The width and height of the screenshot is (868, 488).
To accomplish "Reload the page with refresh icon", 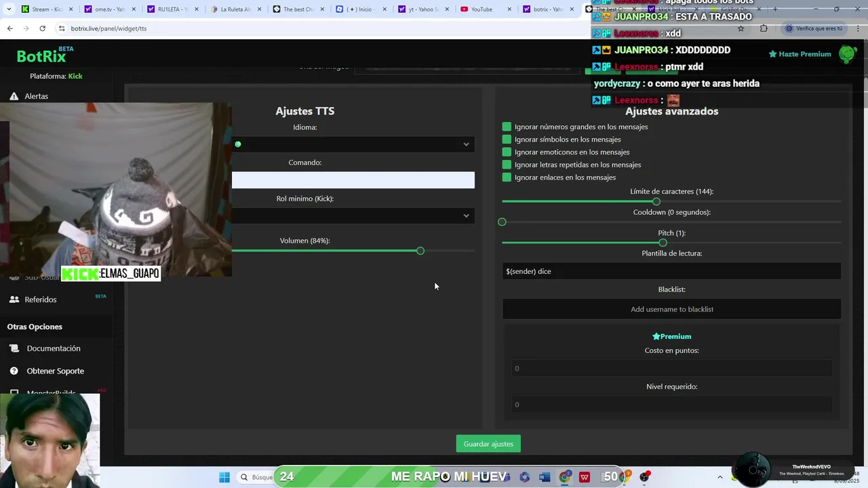I will [x=42, y=28].
